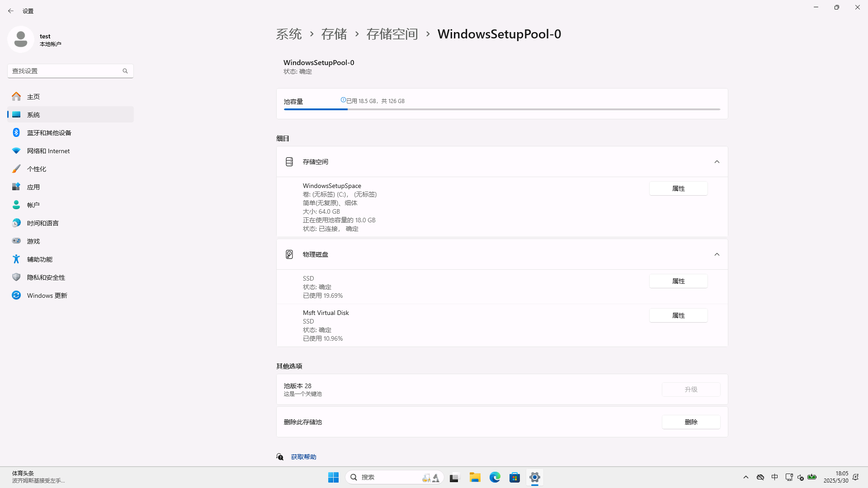
Task: Click the 18:05 clock and date
Action: click(836, 477)
